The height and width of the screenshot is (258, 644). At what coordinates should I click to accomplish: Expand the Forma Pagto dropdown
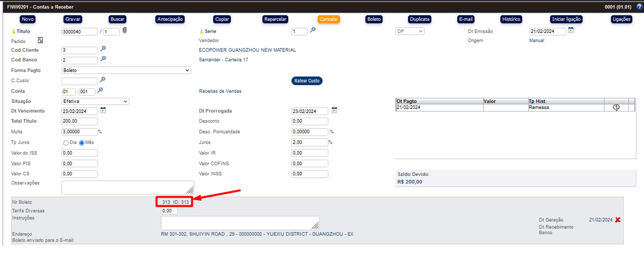pos(126,70)
